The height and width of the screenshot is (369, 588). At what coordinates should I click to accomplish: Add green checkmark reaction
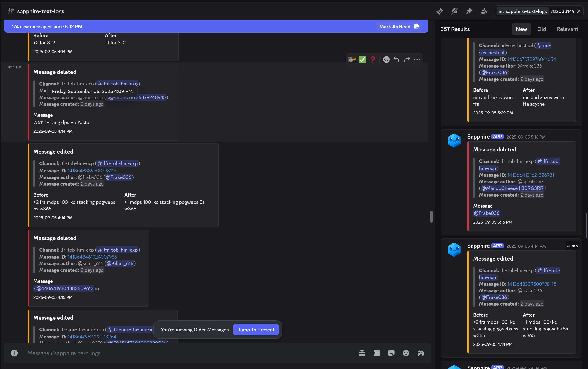coord(362,59)
